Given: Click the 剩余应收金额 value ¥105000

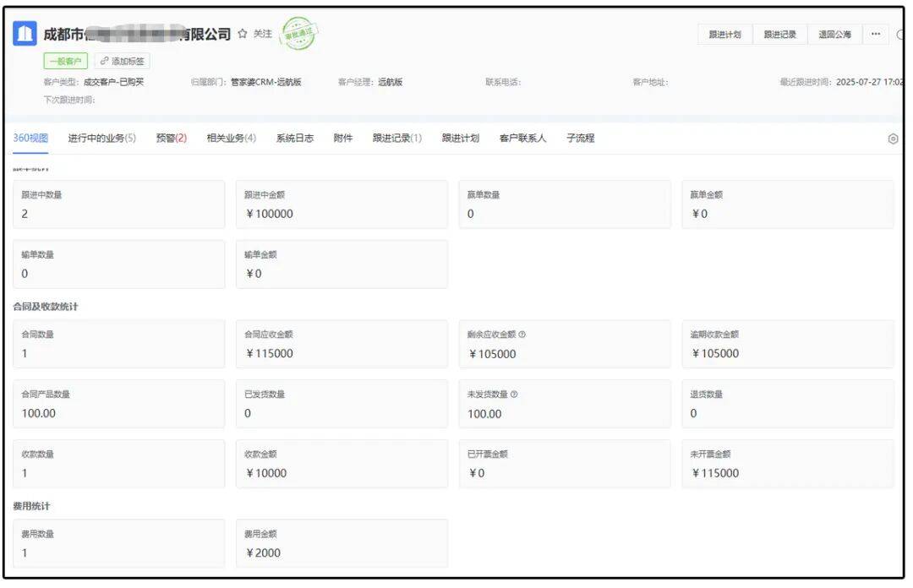Looking at the screenshot, I should click(x=492, y=354).
